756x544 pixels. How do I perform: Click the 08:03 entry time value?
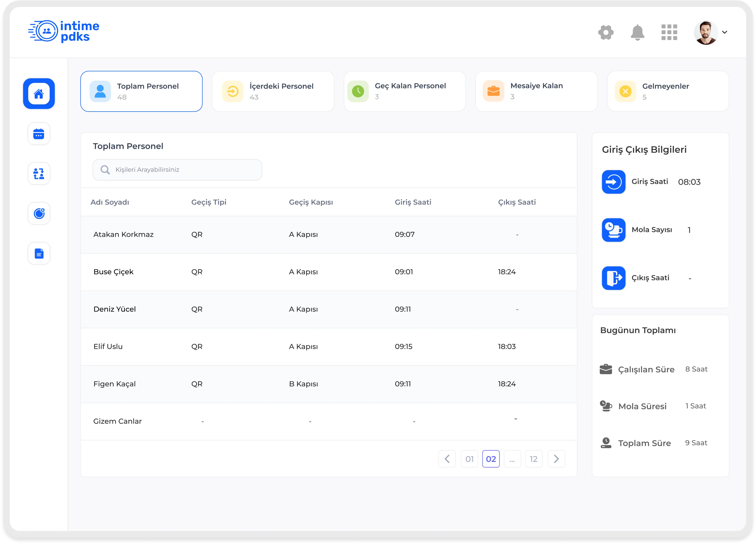(689, 182)
